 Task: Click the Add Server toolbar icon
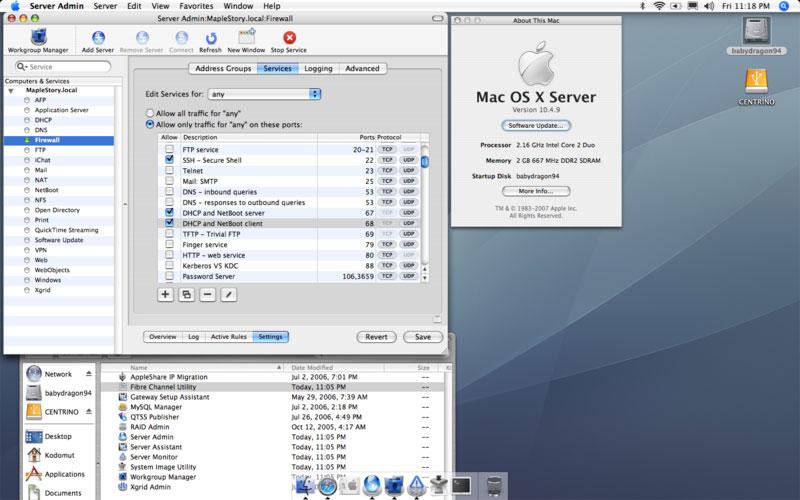(x=98, y=41)
